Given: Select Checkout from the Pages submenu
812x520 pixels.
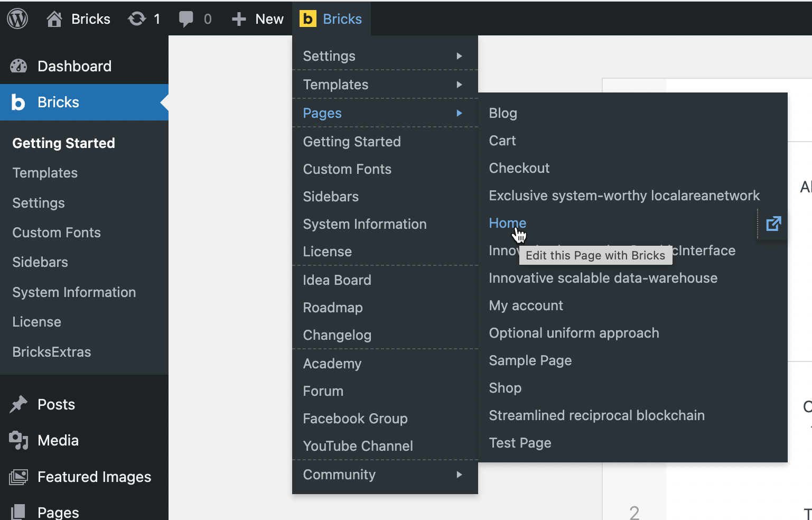Looking at the screenshot, I should [519, 168].
